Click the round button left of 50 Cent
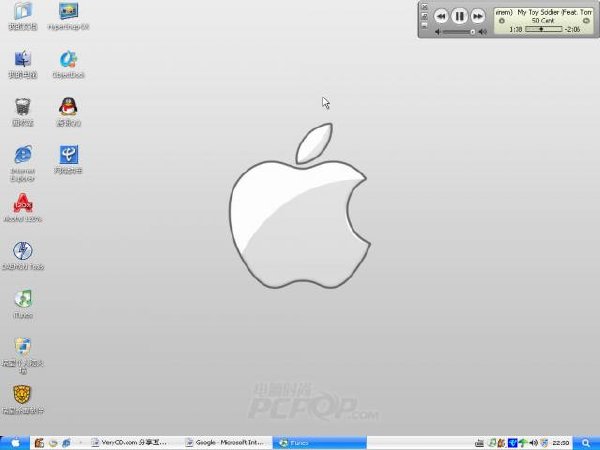The width and height of the screenshot is (600, 450). coord(502,21)
